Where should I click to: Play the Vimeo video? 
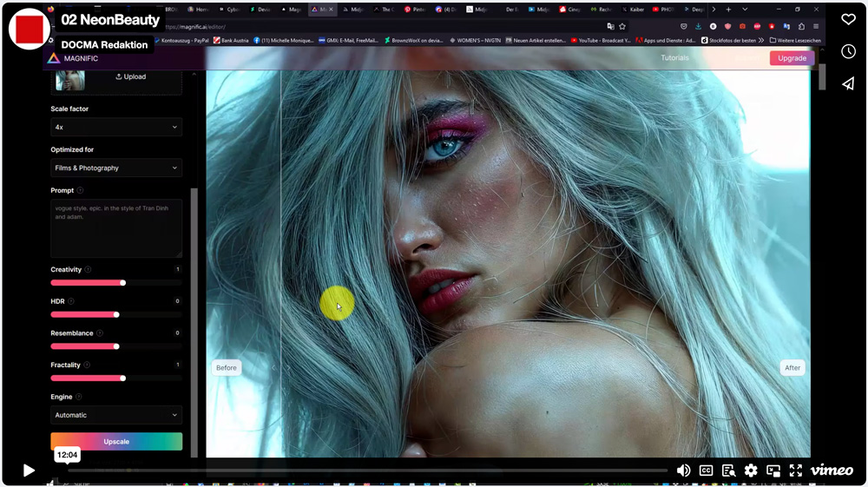[29, 470]
